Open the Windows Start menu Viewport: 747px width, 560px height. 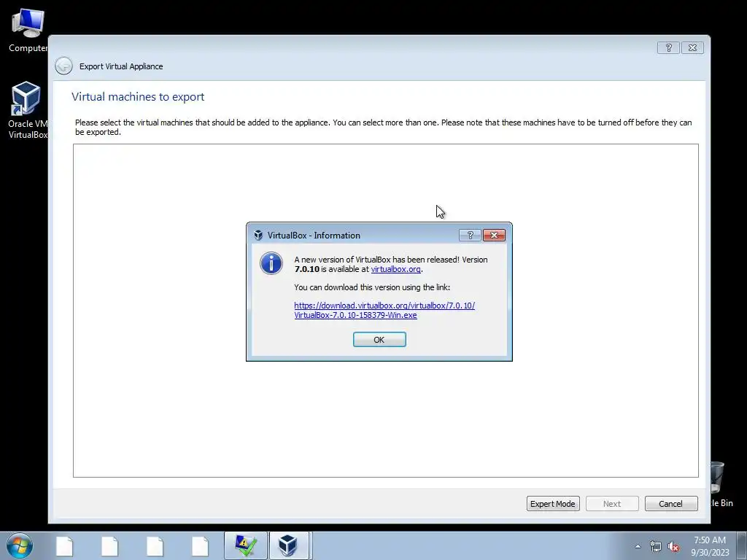19,545
